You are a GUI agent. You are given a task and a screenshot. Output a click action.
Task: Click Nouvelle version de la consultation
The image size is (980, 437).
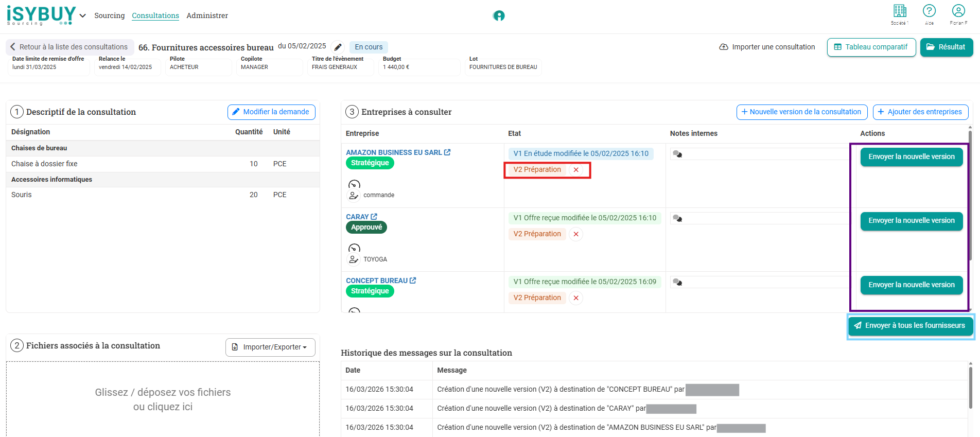pyautogui.click(x=802, y=112)
